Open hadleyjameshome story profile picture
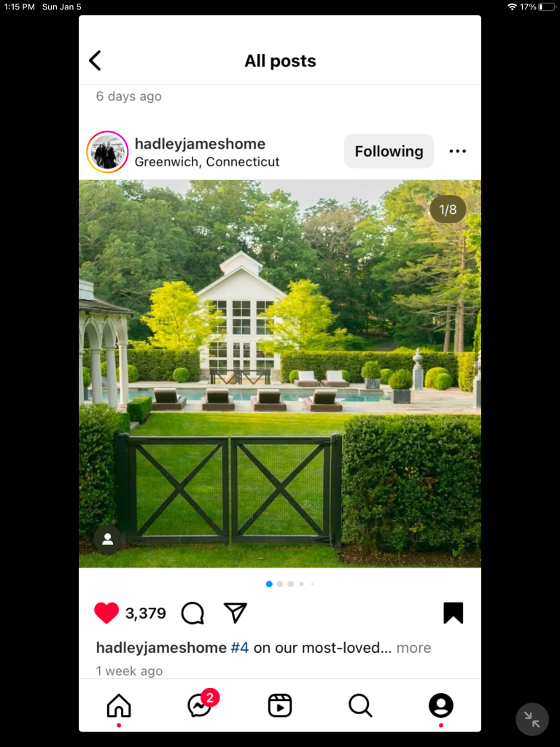560x747 pixels. (107, 152)
